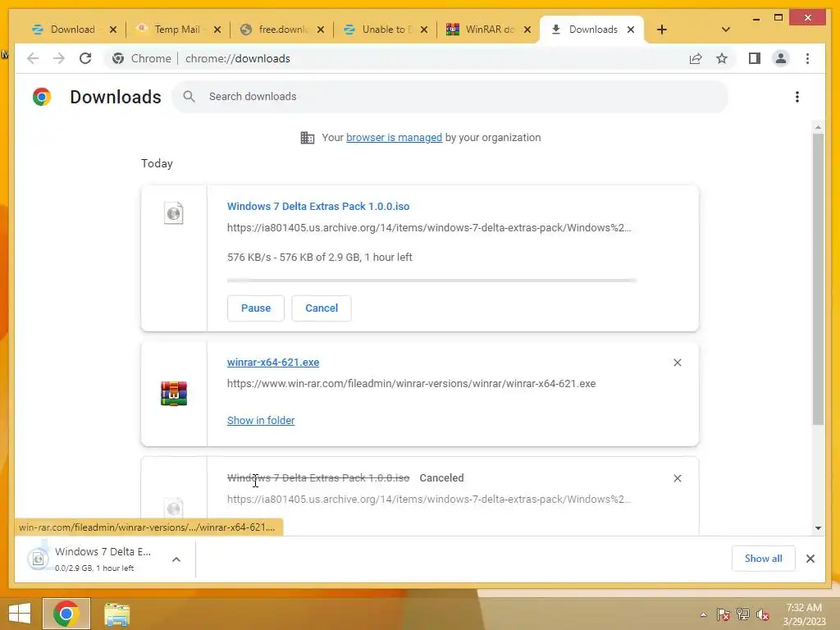Open the Downloads page more actions menu
Image resolution: width=840 pixels, height=630 pixels.
click(x=797, y=97)
